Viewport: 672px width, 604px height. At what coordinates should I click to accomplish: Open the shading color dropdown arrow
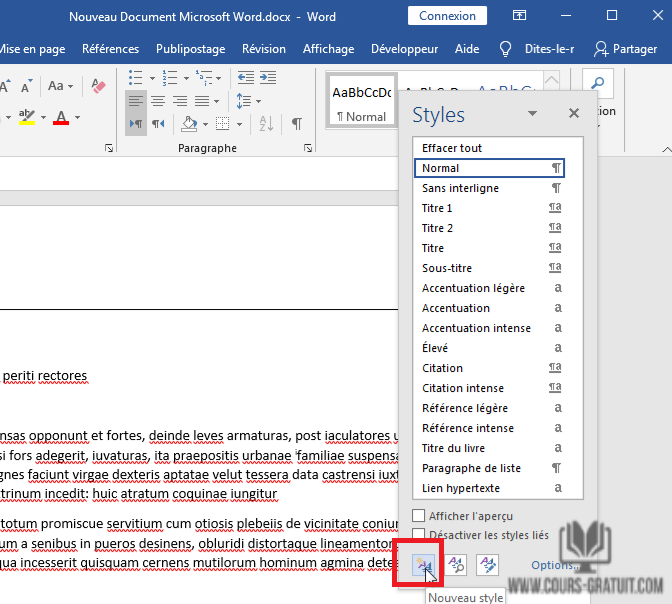[x=206, y=124]
